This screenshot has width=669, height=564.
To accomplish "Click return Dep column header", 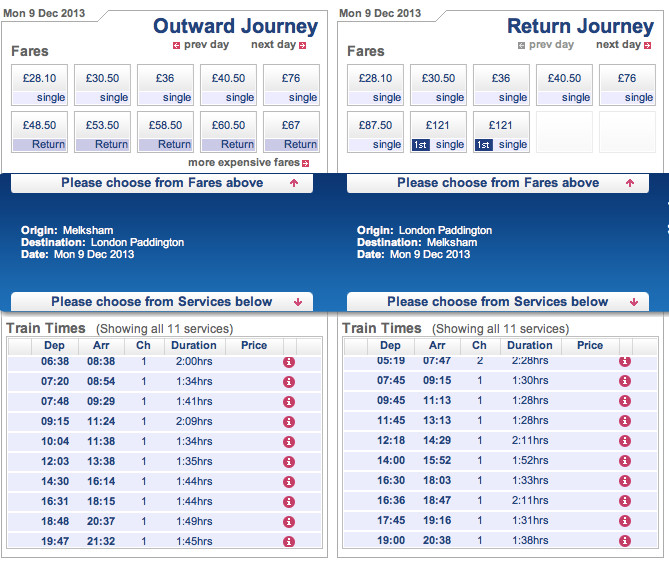I will tap(391, 346).
